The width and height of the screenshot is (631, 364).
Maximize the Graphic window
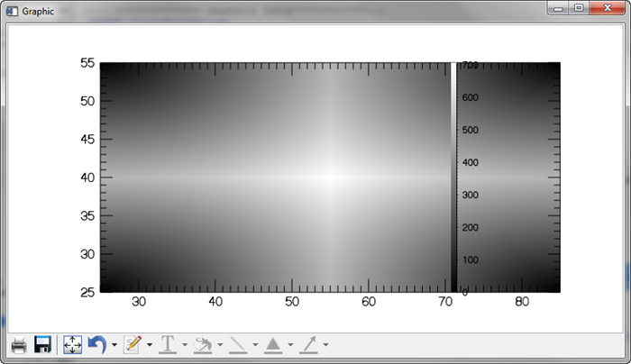pyautogui.click(x=579, y=8)
